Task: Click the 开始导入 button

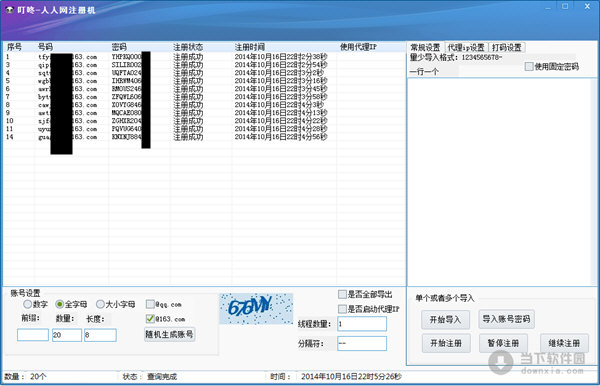Action: [445, 319]
